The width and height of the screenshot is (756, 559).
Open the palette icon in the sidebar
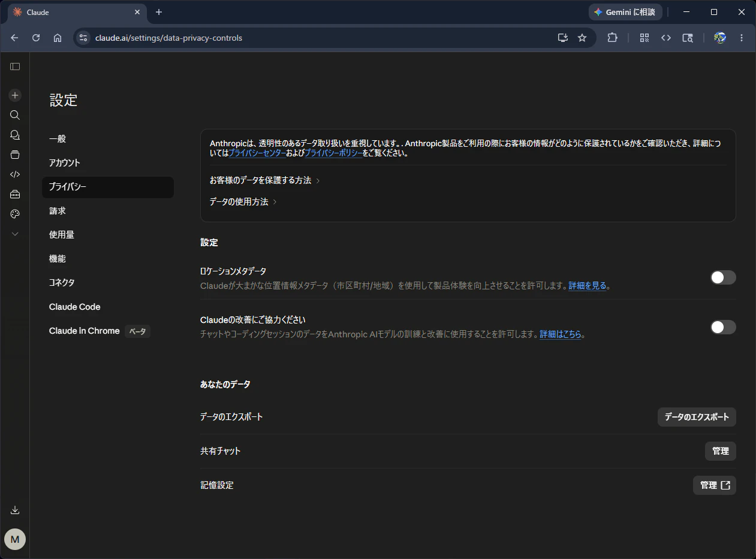pyautogui.click(x=15, y=214)
